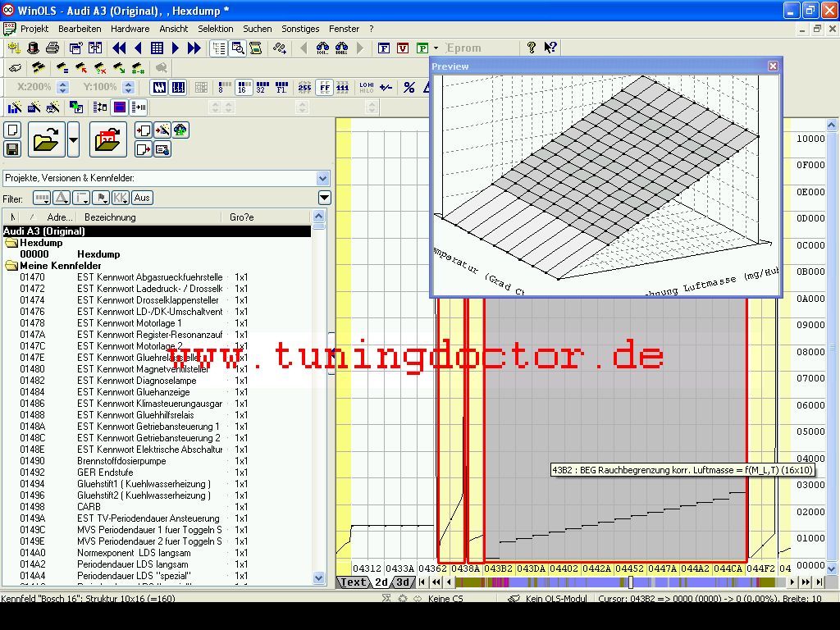Click the bar chart wizard icon
This screenshot has height=630, width=840.
(15, 107)
